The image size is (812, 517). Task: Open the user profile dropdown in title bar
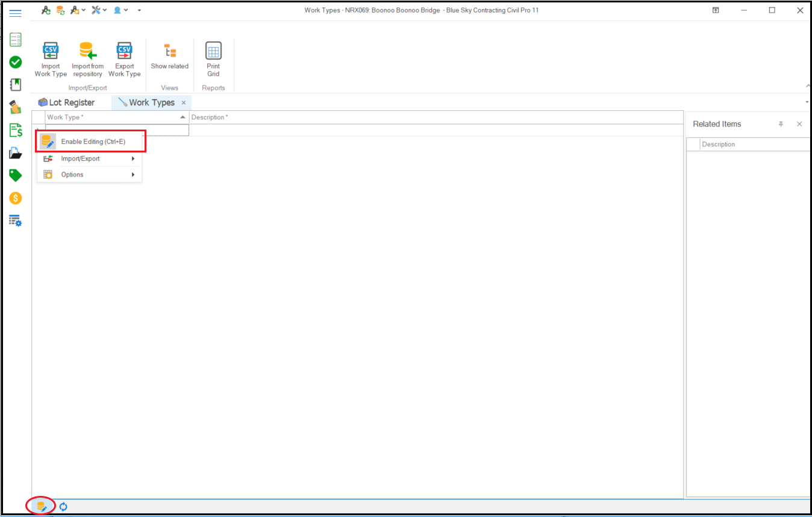[120, 10]
